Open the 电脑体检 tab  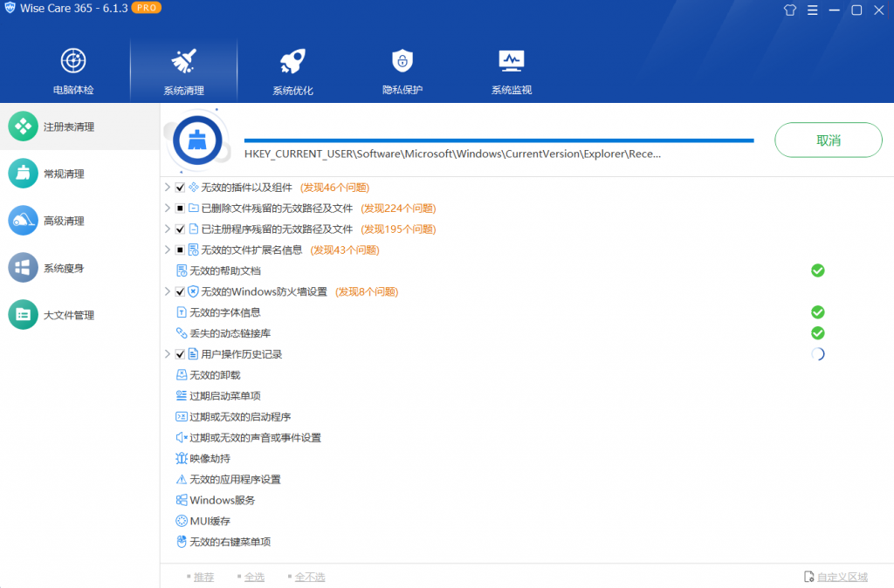pos(73,72)
